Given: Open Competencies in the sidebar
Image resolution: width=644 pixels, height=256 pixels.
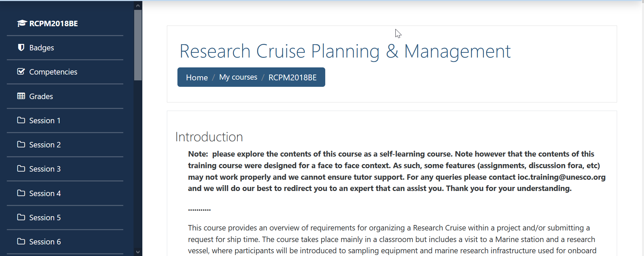Looking at the screenshot, I should coord(53,72).
